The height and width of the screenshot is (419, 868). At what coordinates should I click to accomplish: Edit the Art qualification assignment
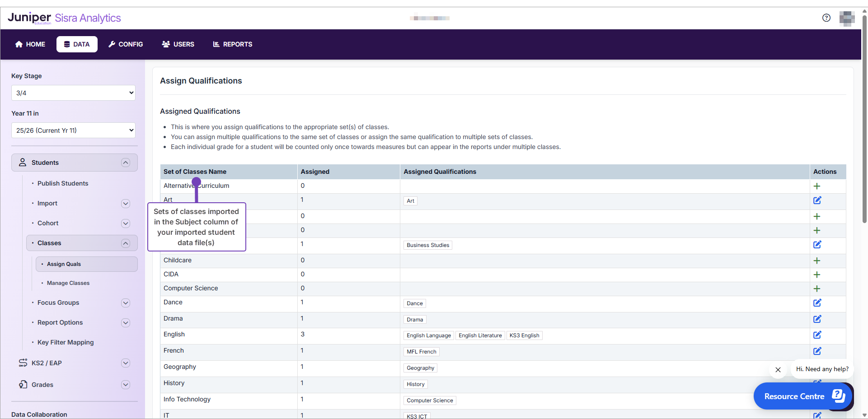pos(817,200)
